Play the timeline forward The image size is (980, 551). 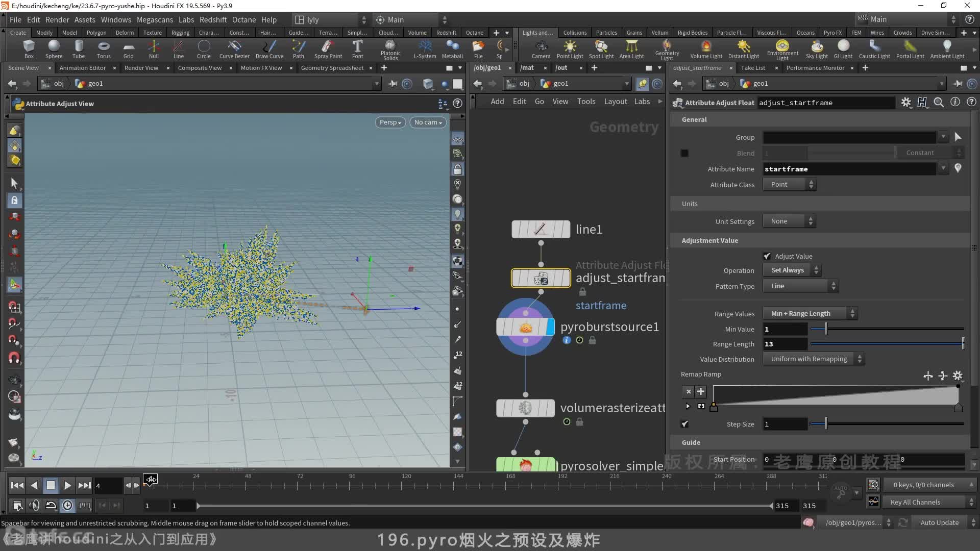point(67,486)
